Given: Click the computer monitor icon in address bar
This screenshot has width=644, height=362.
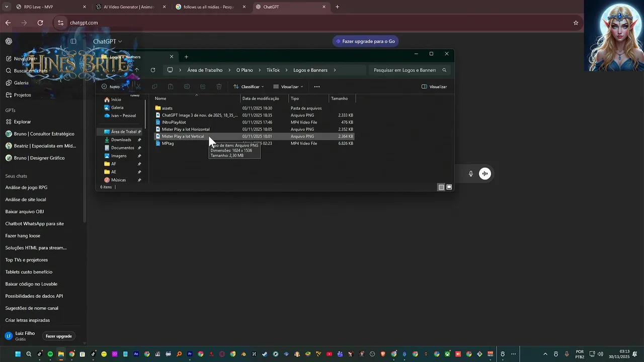Looking at the screenshot, I should tap(170, 70).
